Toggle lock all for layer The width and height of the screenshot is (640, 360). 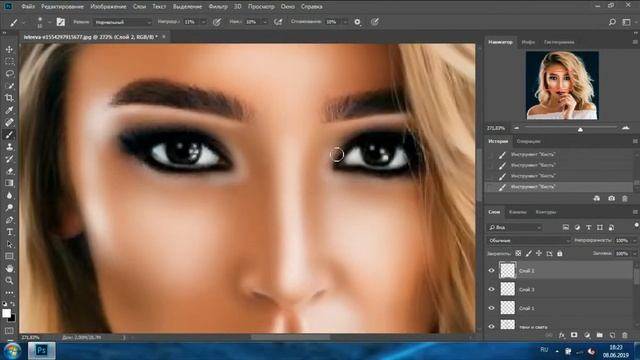560,253
